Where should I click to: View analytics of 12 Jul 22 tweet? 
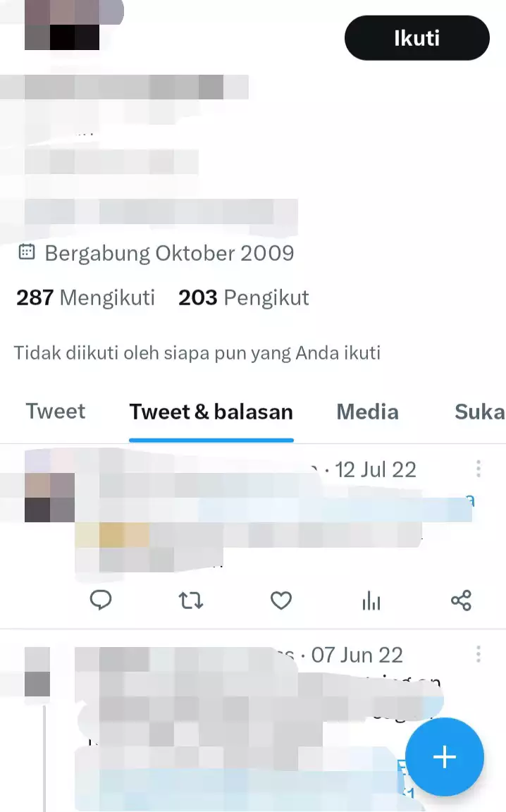coord(371,601)
